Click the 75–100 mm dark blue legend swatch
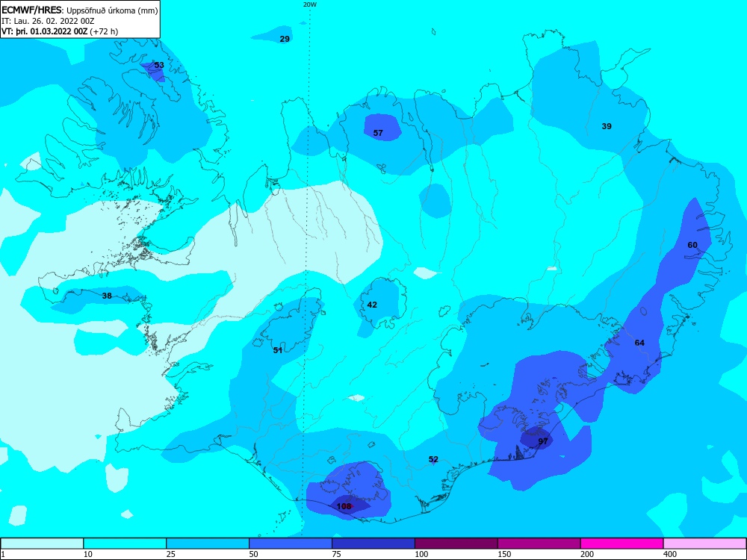The image size is (747, 560). point(373,544)
